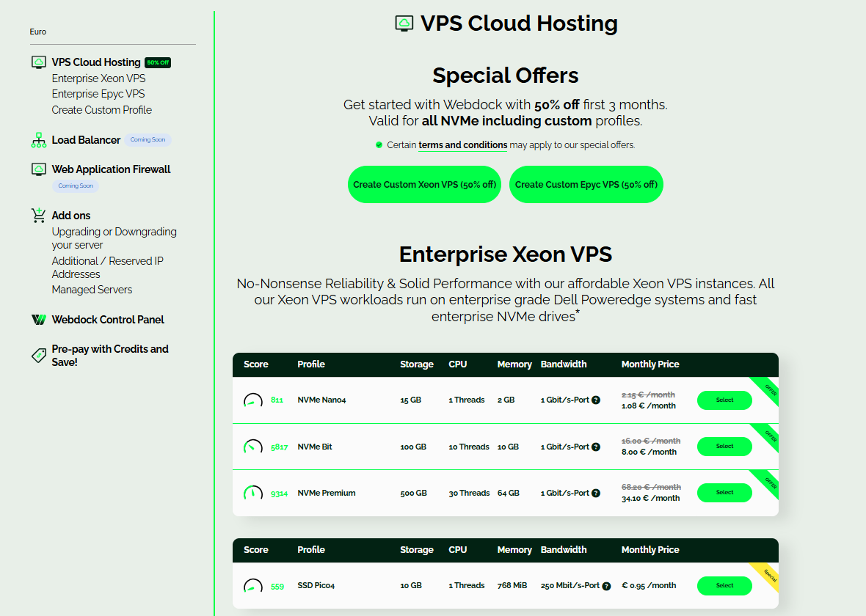Click the cloud icon beside page title
The width and height of the screenshot is (866, 616).
tap(404, 23)
